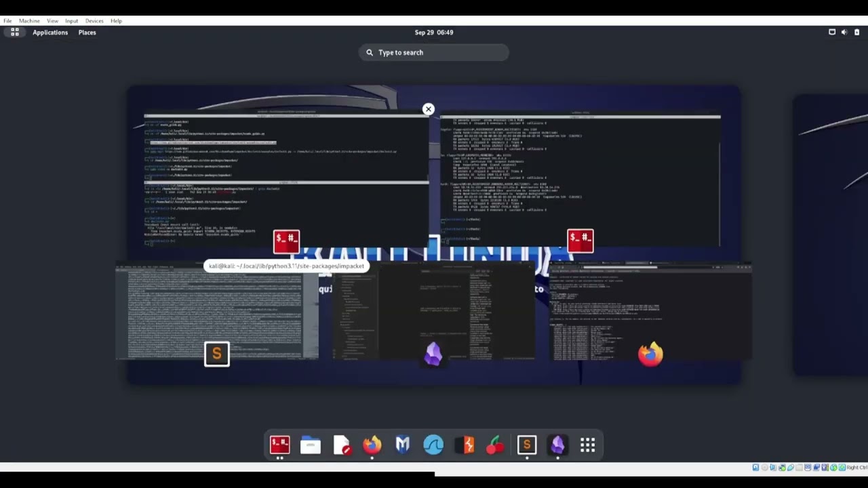Launch Firefox from the dock
Screen dimensions: 868x488
[x=372, y=445]
